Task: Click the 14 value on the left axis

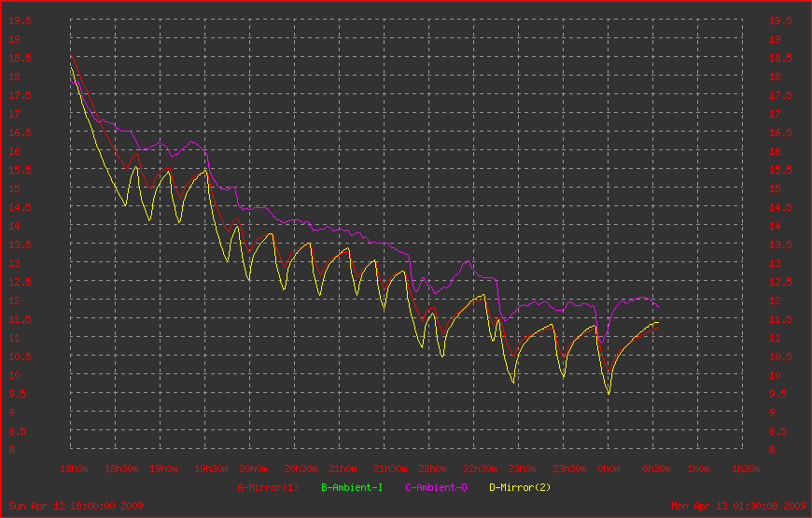Action: pos(14,226)
